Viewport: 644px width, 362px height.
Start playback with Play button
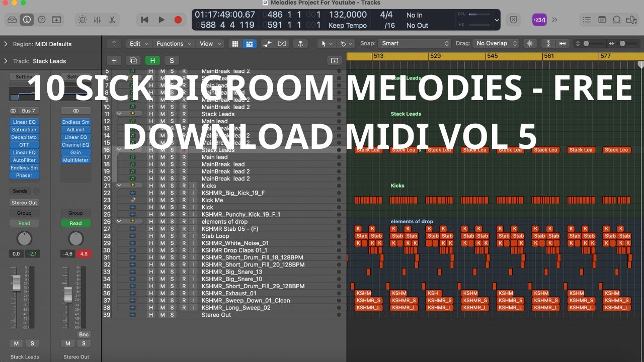(161, 20)
